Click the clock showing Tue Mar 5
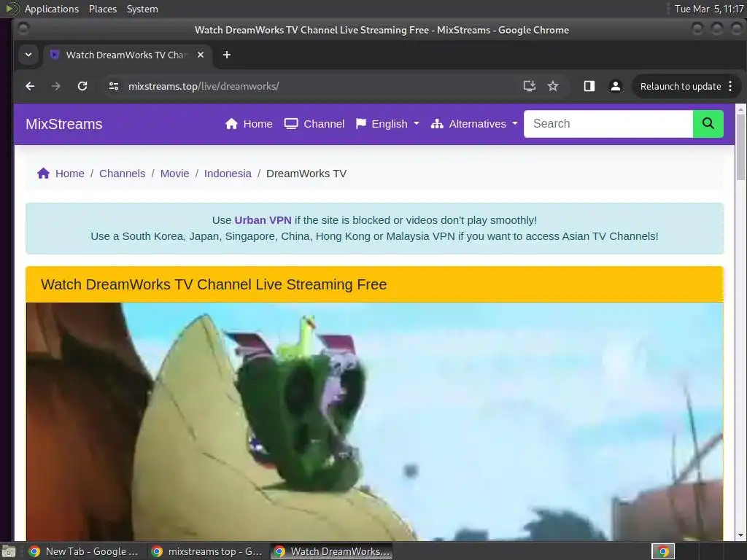Screen dimensions: 747x560 pos(709,9)
